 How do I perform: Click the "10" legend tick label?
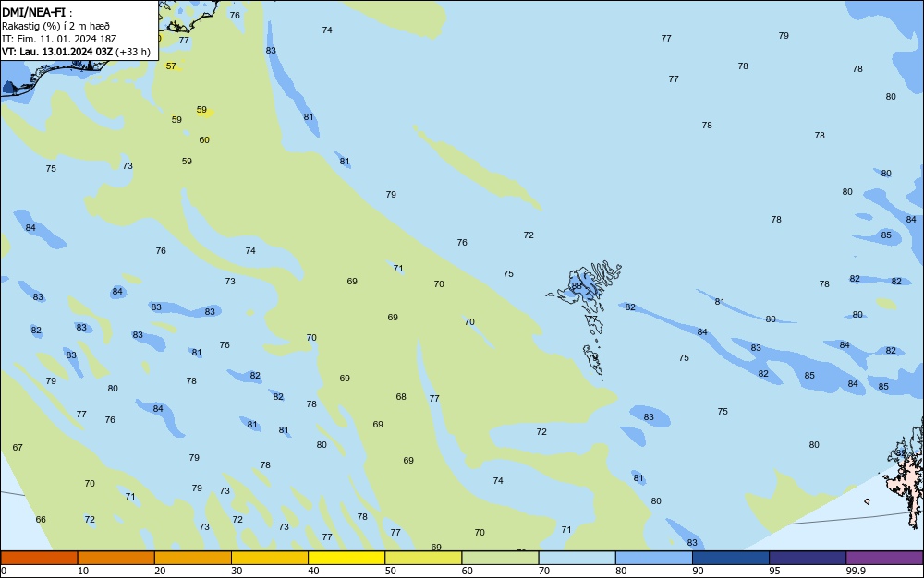pos(83,571)
